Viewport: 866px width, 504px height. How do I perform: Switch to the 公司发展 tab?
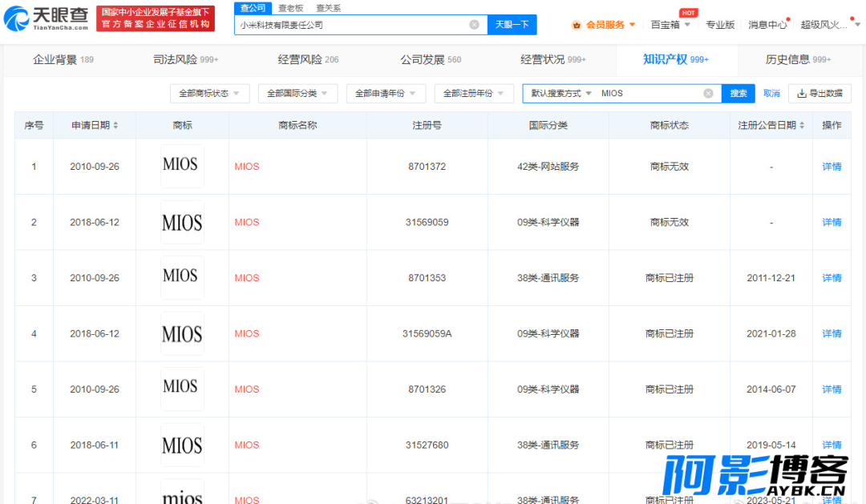click(431, 60)
